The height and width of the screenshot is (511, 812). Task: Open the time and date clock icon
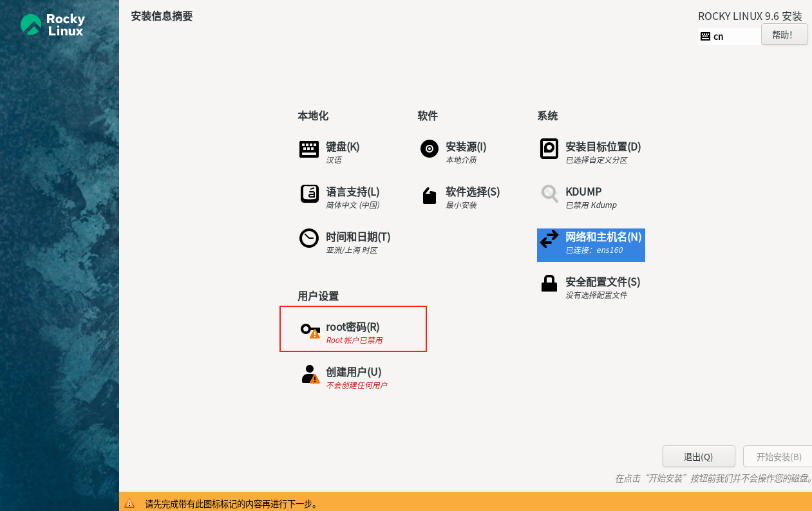tap(309, 238)
